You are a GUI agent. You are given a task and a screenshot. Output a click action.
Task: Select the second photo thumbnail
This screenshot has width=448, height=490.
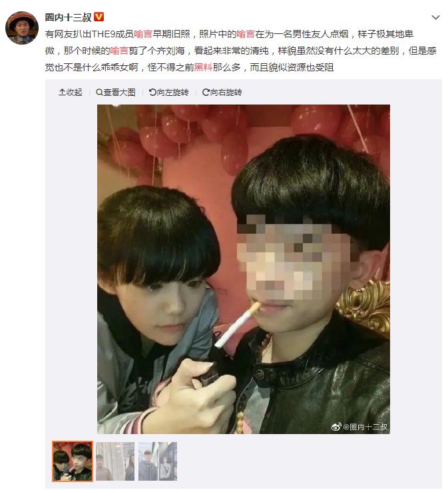pos(115,461)
